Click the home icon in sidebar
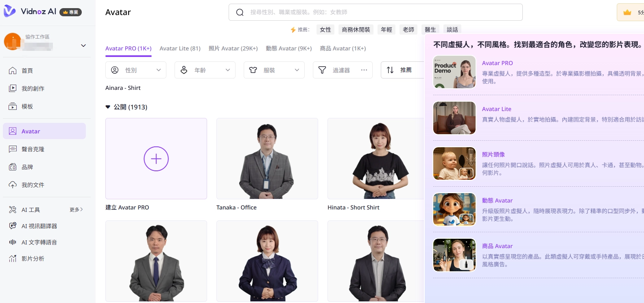Screen dimensions: 644x303 point(13,71)
